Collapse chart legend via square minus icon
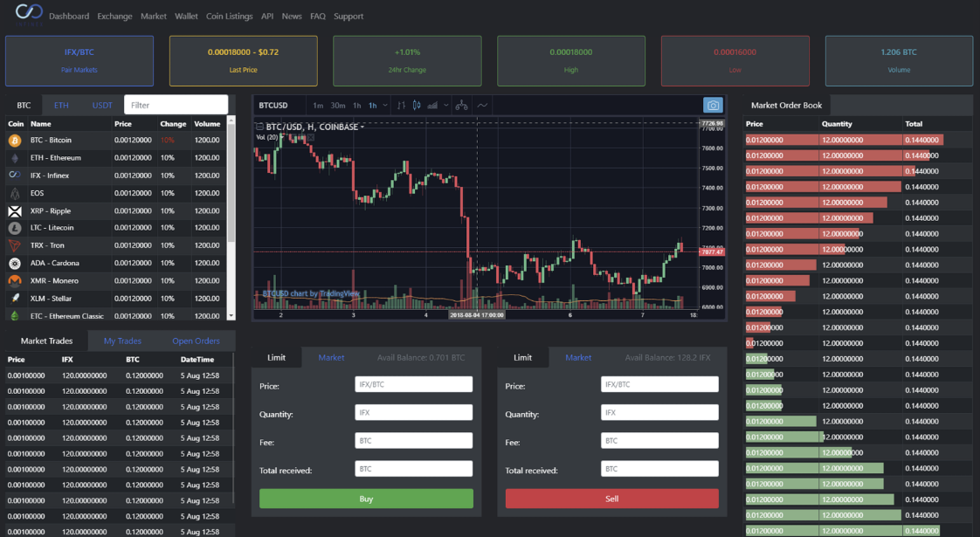The width and height of the screenshot is (980, 537). point(259,127)
